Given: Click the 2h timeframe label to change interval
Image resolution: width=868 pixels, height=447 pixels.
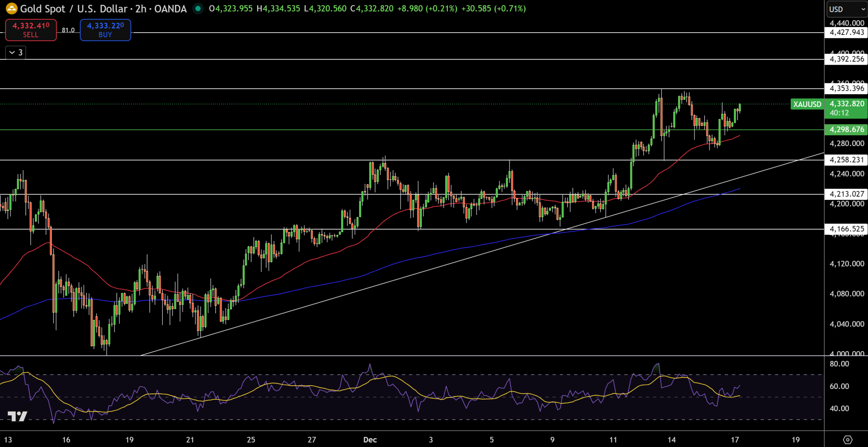Looking at the screenshot, I should pyautogui.click(x=140, y=9).
